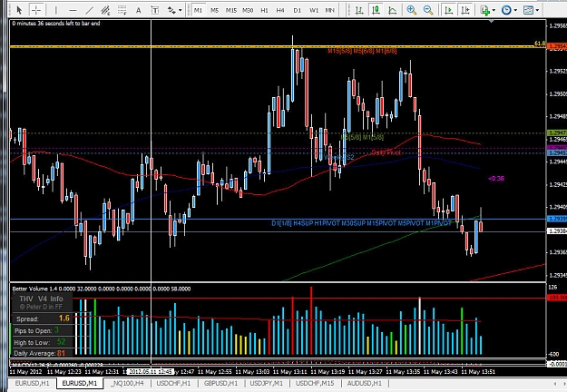
Task: Select the EURUSD,M1 chart tab
Action: tap(80, 383)
